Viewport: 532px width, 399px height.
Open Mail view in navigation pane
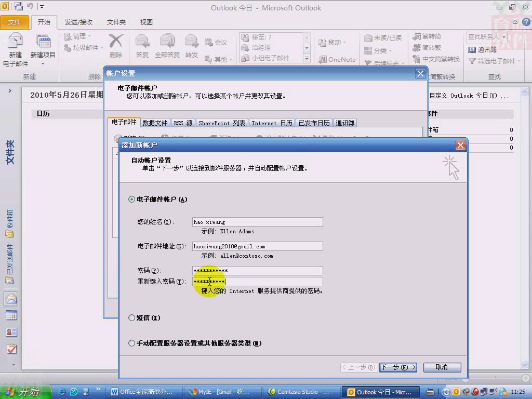[11, 299]
